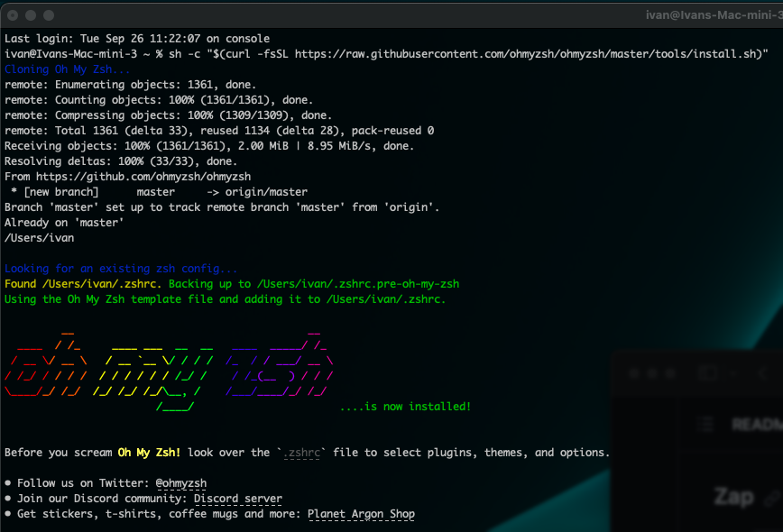
Task: Click the bold yellow 'Oh My Zsh!' text
Action: (x=149, y=453)
